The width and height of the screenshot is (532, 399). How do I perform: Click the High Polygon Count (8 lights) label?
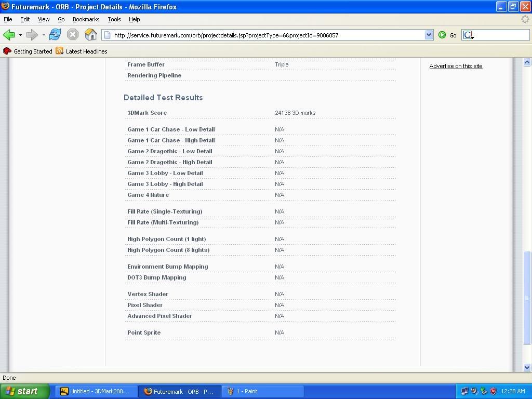(168, 250)
